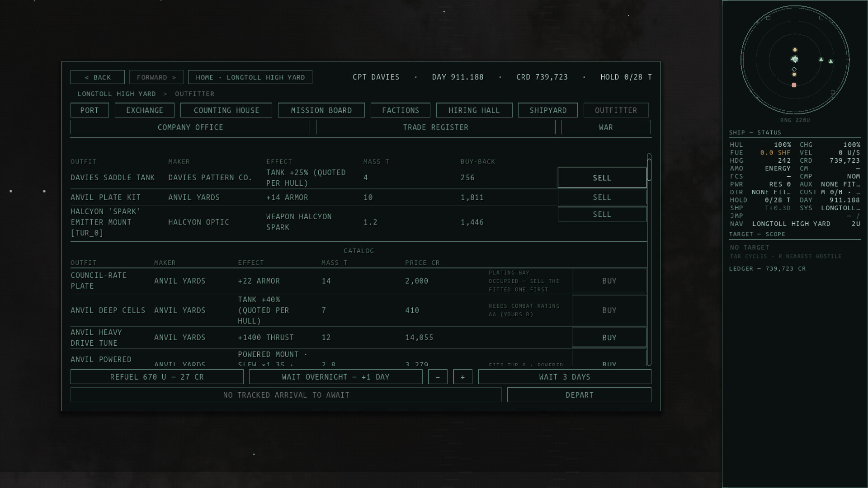The image size is (868, 488).
Task: Switch to the SHIPYARD tab
Action: pos(548,110)
